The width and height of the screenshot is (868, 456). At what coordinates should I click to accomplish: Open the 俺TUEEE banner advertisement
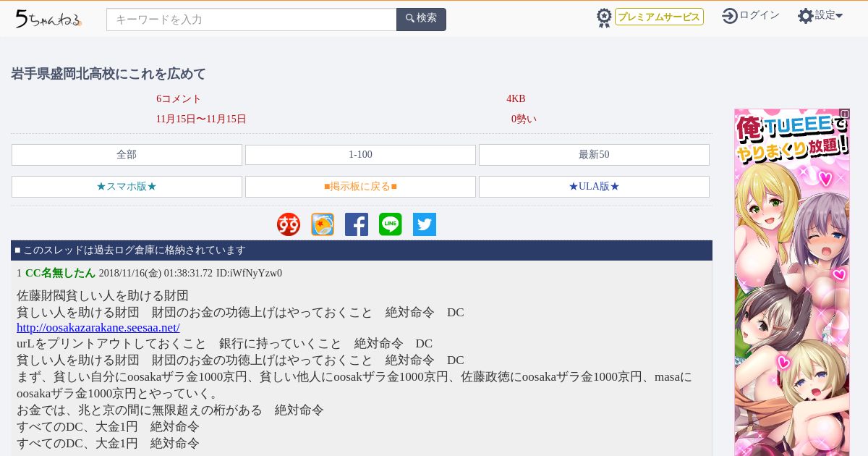point(792,282)
